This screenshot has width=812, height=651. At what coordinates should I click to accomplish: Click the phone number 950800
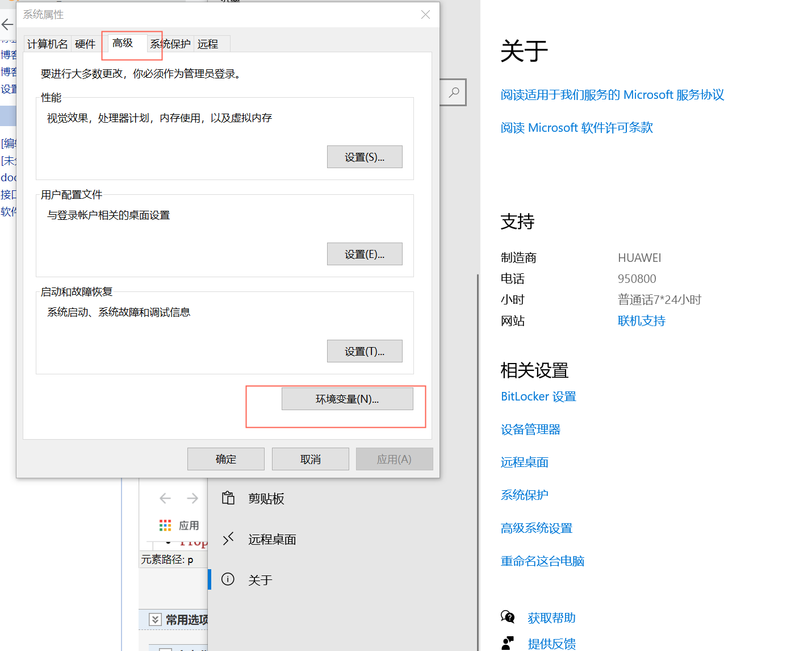(x=637, y=279)
